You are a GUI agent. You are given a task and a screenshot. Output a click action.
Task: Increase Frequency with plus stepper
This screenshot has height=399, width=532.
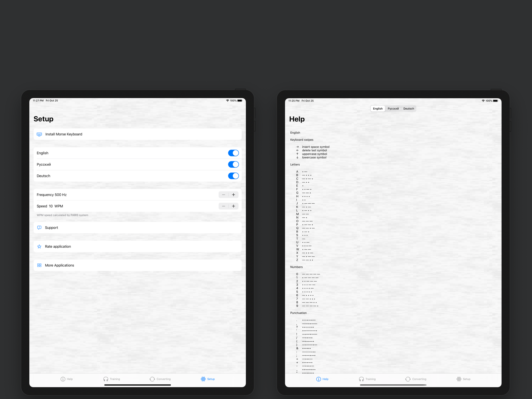point(233,195)
